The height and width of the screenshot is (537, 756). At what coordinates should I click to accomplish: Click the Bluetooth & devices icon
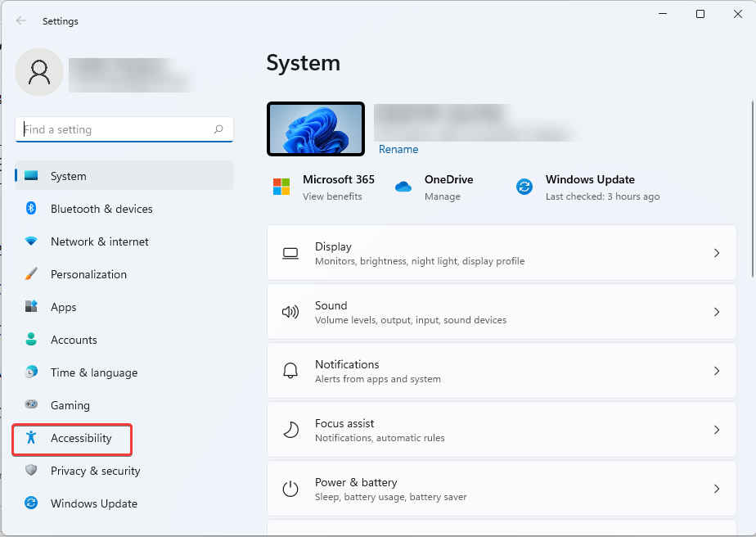(31, 209)
